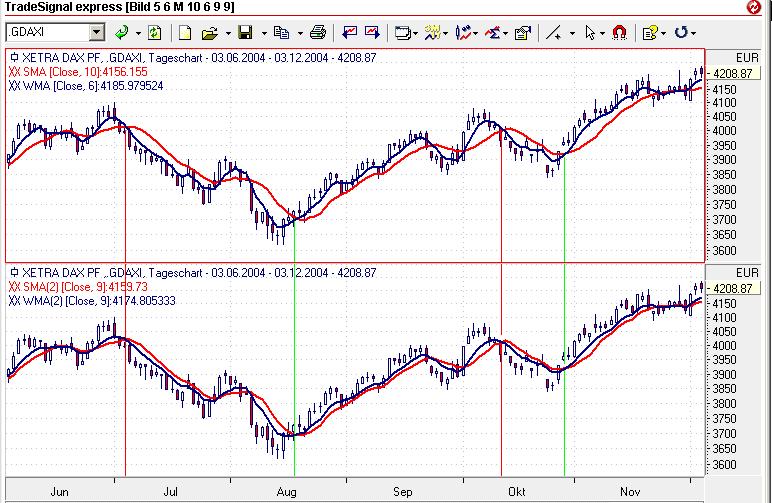
Task: Click EUR label above lower price axis
Action: pyautogui.click(x=747, y=273)
